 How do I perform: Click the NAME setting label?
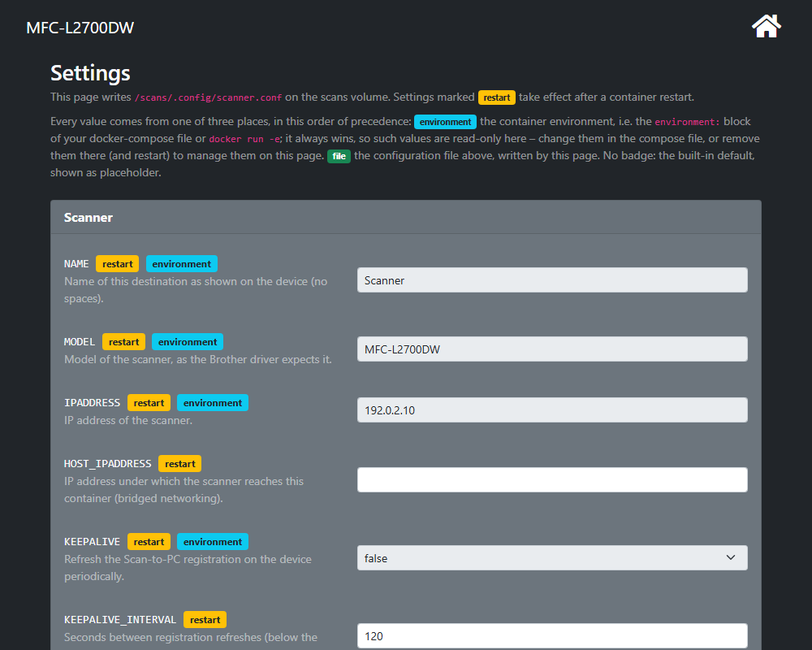click(76, 264)
